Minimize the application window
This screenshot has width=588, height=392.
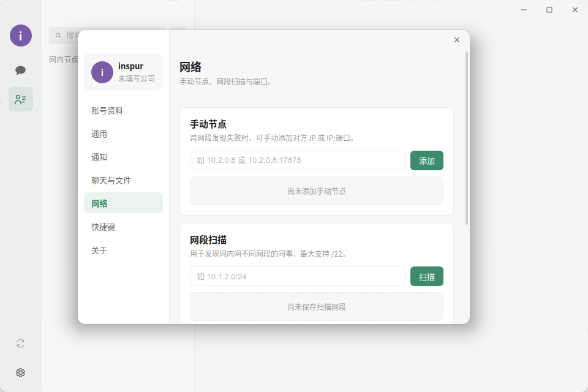click(x=524, y=10)
